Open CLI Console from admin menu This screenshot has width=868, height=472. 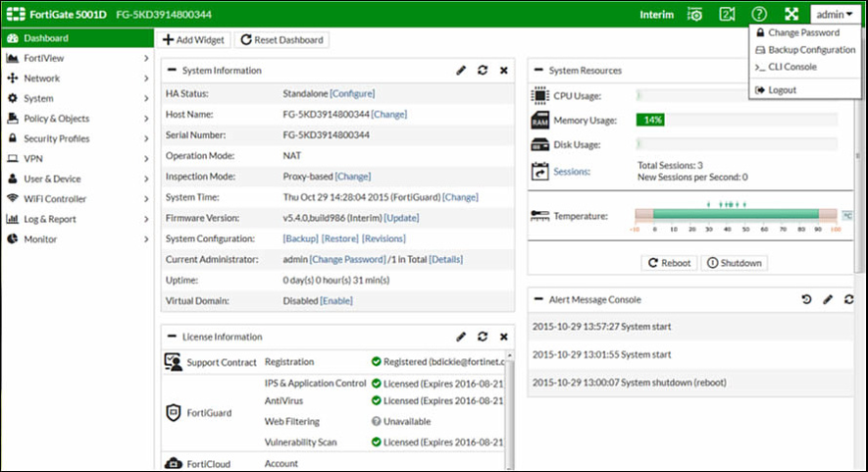(805, 67)
